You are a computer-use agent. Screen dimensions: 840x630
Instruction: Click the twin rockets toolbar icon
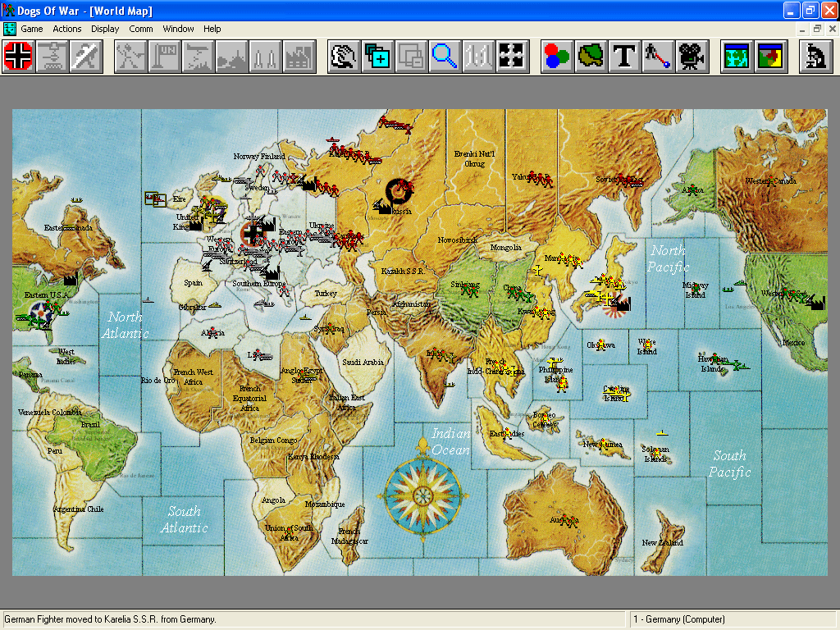[x=265, y=57]
